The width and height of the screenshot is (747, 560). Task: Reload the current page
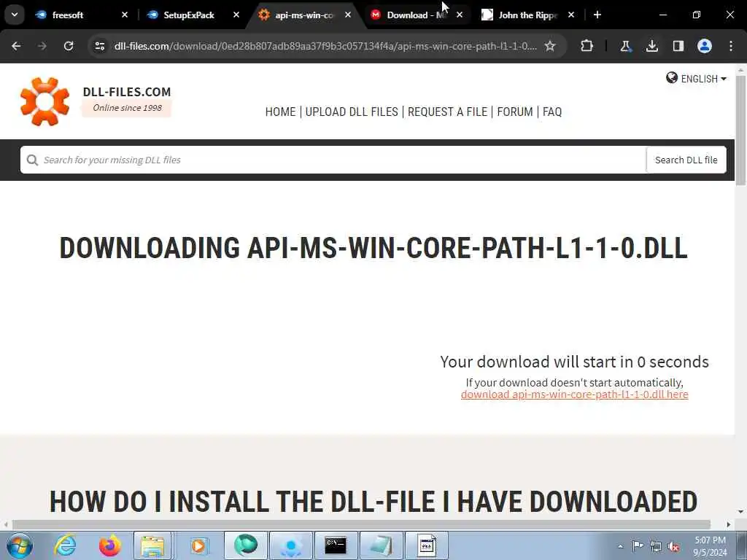click(x=69, y=46)
